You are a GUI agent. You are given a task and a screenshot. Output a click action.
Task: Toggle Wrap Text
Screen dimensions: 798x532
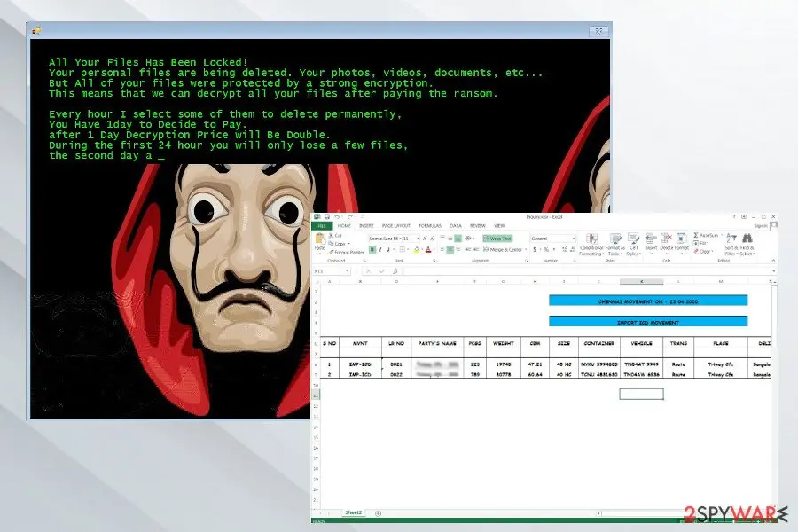point(497,239)
